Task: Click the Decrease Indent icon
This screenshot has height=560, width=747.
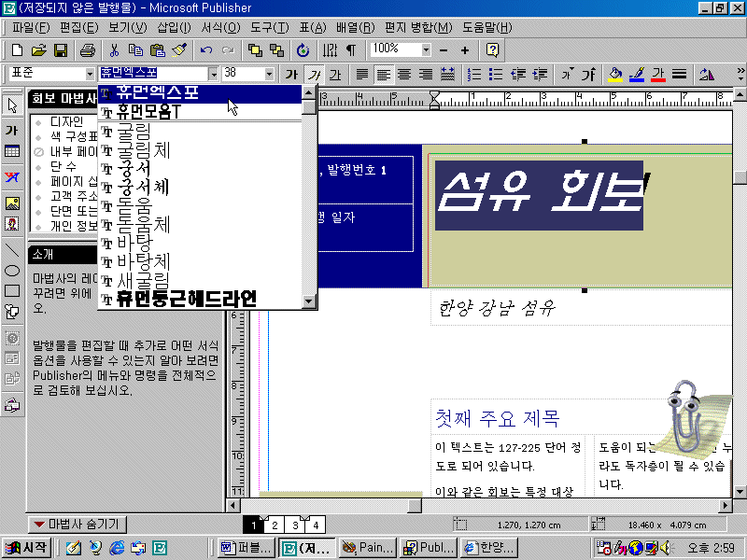Action: pyautogui.click(x=518, y=75)
